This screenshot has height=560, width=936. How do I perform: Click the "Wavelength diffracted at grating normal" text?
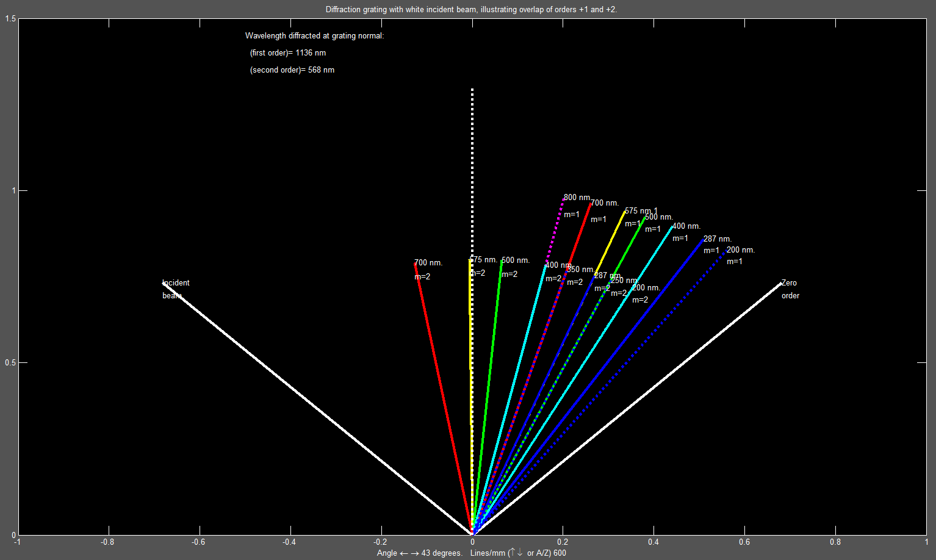(314, 36)
